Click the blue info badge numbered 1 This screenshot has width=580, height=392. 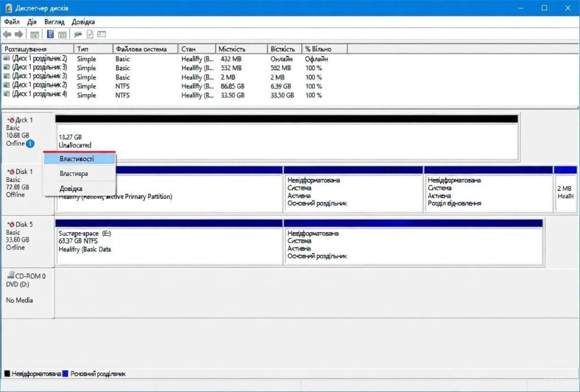coord(30,144)
